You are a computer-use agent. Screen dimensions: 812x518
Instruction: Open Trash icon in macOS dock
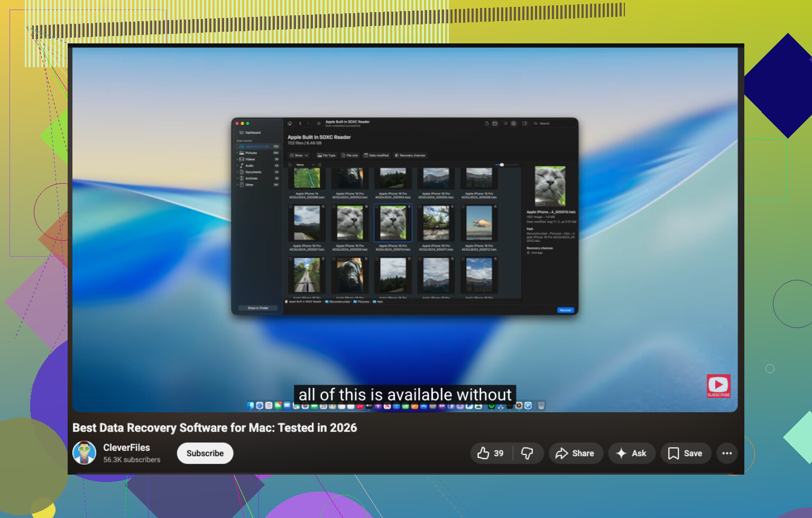[541, 405]
